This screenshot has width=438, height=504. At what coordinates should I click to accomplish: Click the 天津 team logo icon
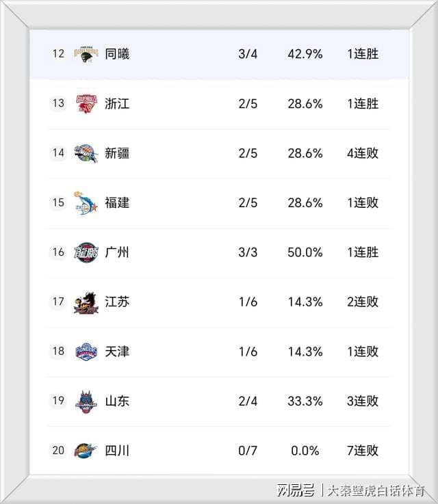click(x=86, y=351)
